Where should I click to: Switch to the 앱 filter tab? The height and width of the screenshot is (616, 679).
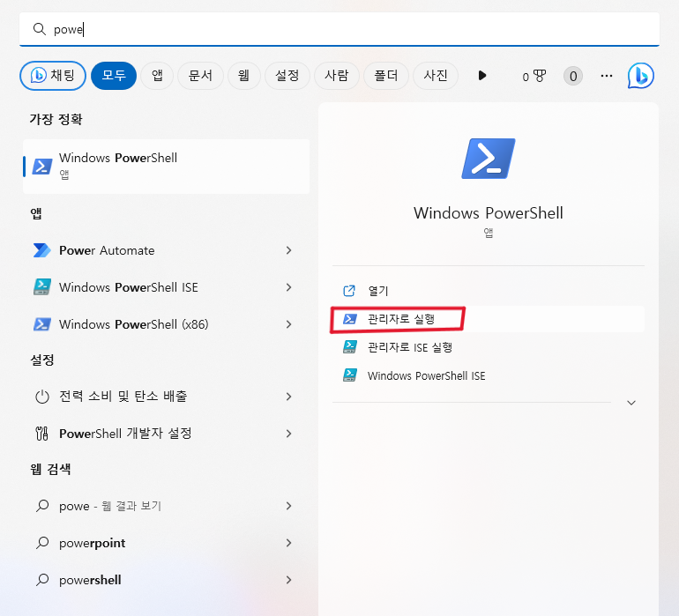pyautogui.click(x=157, y=76)
